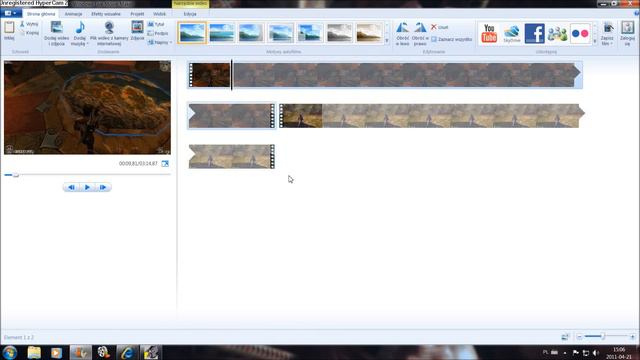Click the preview seek slider handle
The height and width of the screenshot is (360, 640).
coord(16,175)
